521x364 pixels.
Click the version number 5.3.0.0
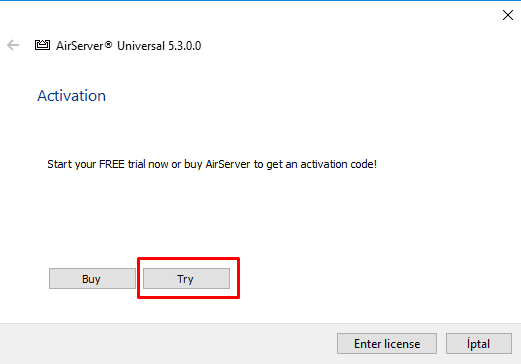pos(184,46)
